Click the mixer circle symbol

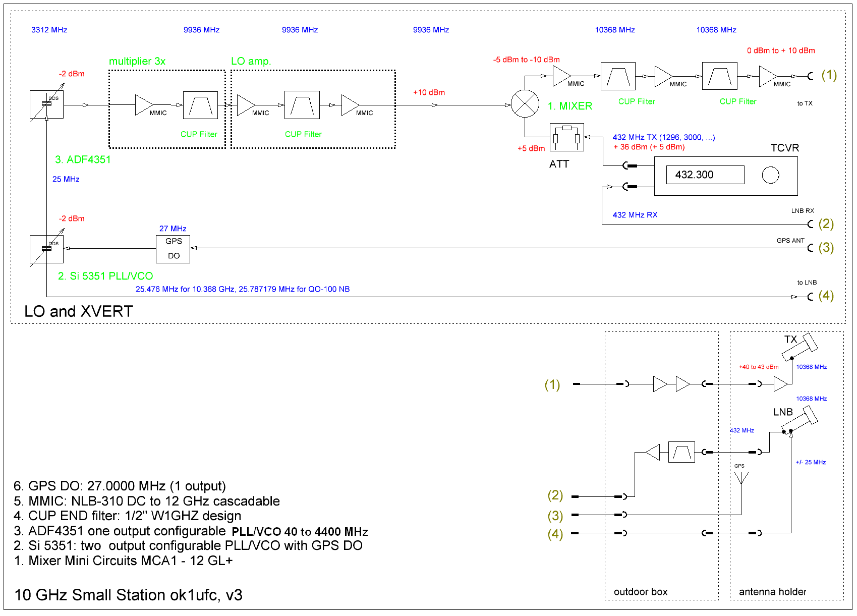point(525,104)
